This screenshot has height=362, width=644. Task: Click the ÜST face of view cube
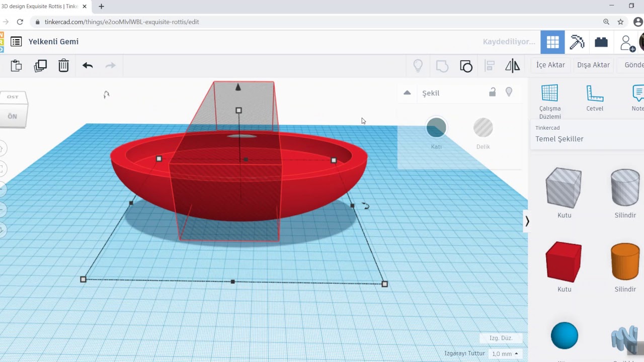click(x=13, y=97)
